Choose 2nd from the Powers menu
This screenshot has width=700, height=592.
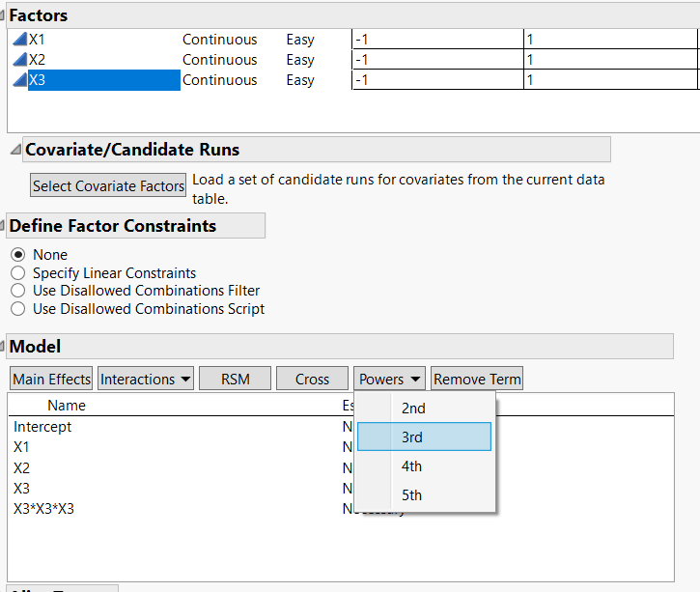pyautogui.click(x=413, y=409)
